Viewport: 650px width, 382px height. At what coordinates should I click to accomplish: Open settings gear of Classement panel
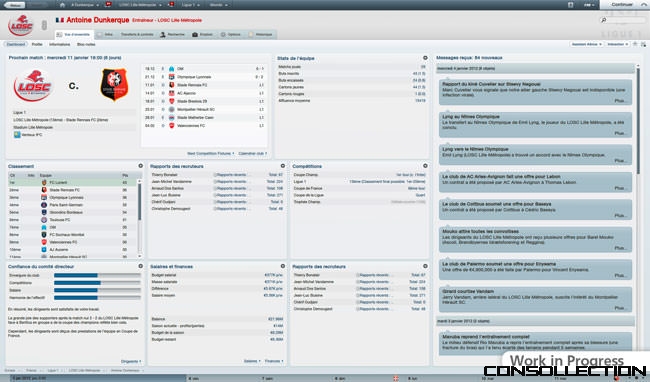click(x=141, y=166)
